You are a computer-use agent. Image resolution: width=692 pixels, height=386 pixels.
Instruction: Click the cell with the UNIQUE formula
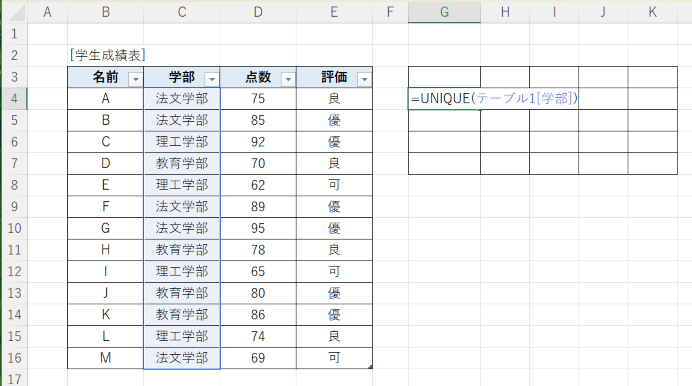click(444, 98)
